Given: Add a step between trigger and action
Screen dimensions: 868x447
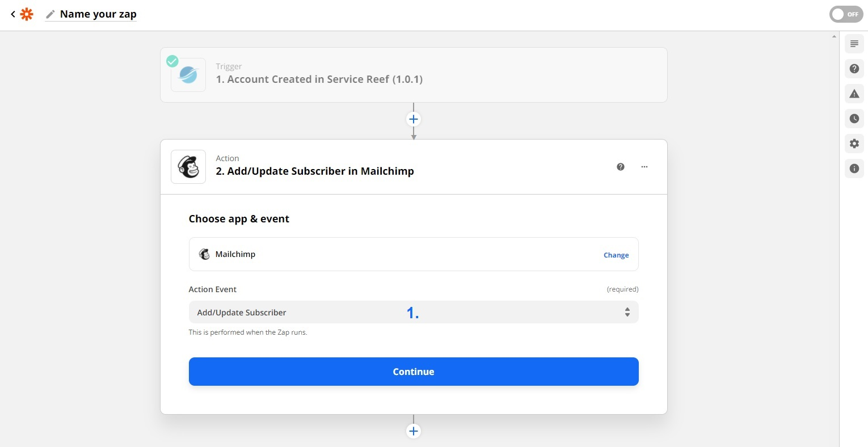Looking at the screenshot, I should [414, 119].
